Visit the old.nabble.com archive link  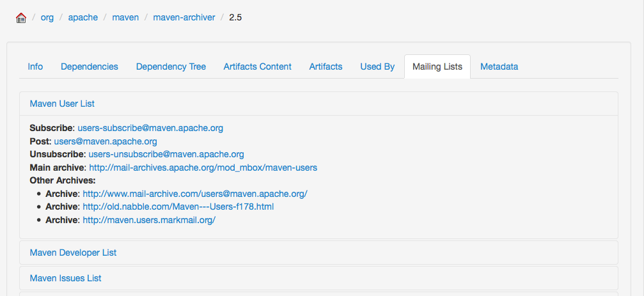(x=178, y=206)
